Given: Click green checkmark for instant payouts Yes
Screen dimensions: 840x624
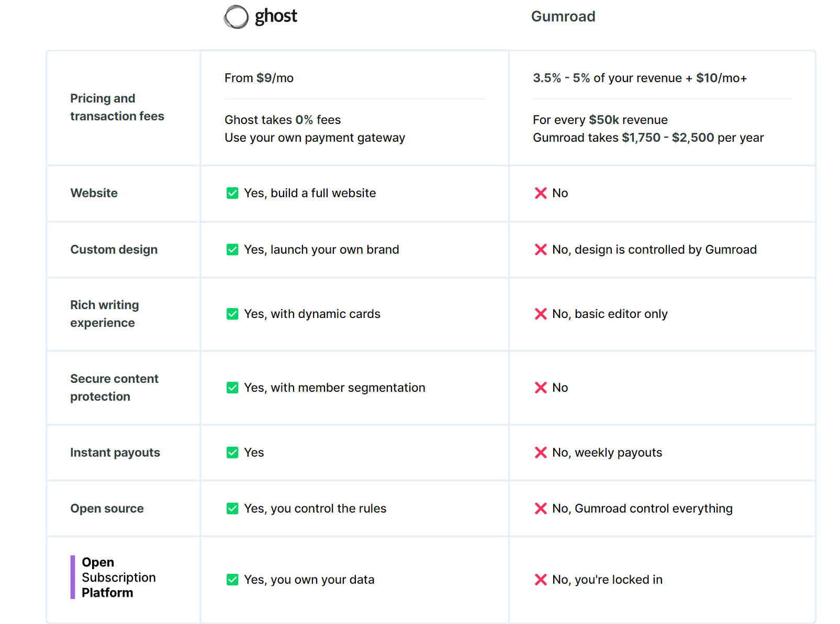Looking at the screenshot, I should click(232, 452).
